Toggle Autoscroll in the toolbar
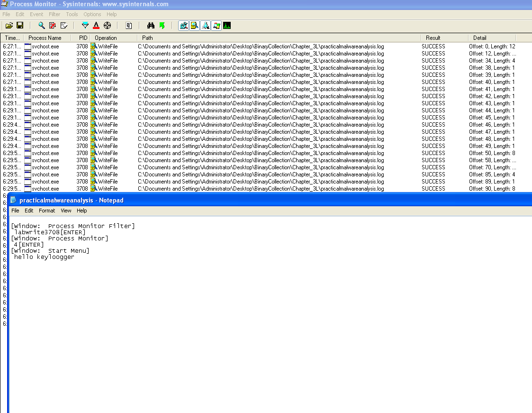The height and width of the screenshot is (413, 532). 53,26
